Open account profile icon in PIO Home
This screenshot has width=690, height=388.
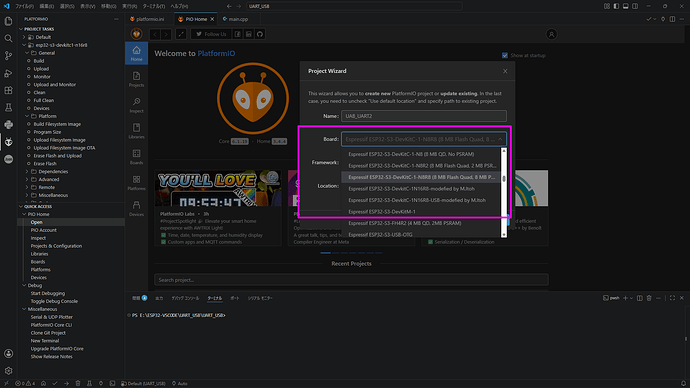(551, 34)
